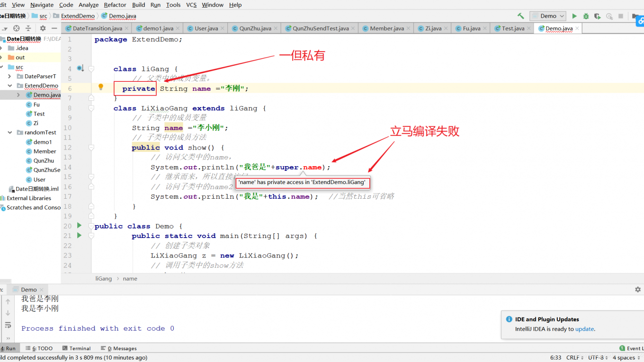This screenshot has width=644, height=362.
Task: Click the update link in the notification
Action: (x=584, y=329)
